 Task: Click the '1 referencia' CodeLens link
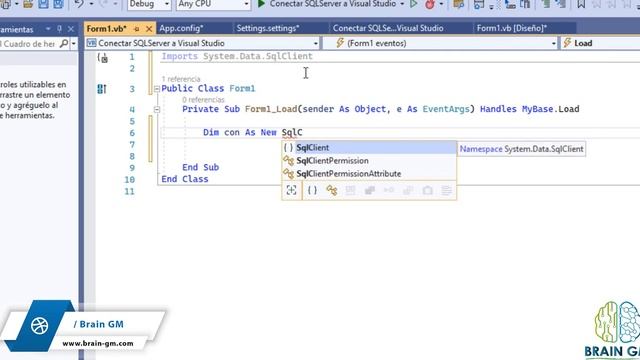(181, 79)
